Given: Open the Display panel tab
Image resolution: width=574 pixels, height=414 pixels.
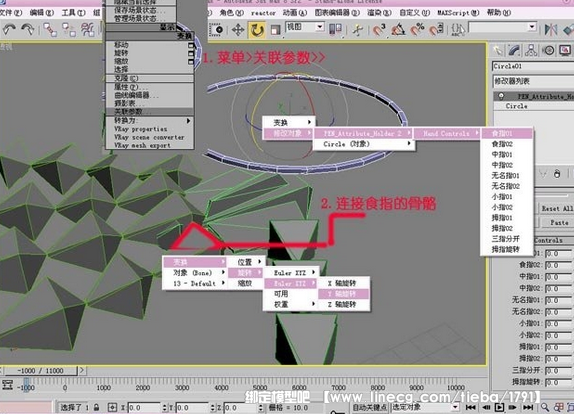Looking at the screenshot, I should point(565,51).
